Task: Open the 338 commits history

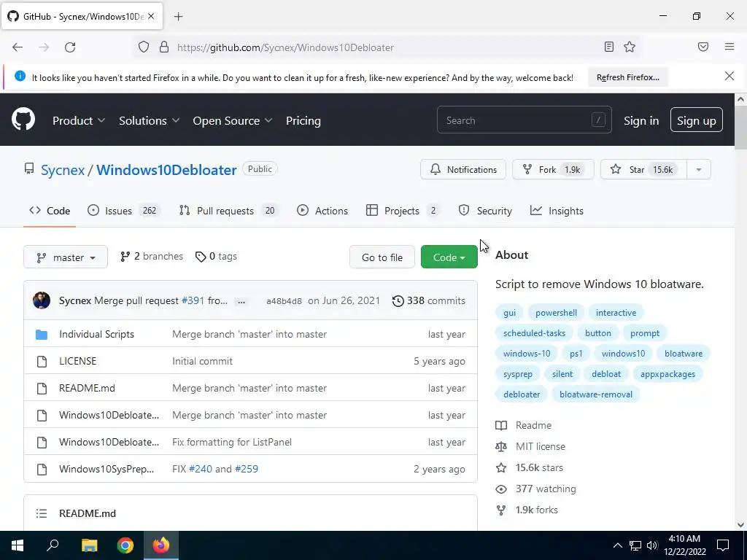Action: pos(428,300)
